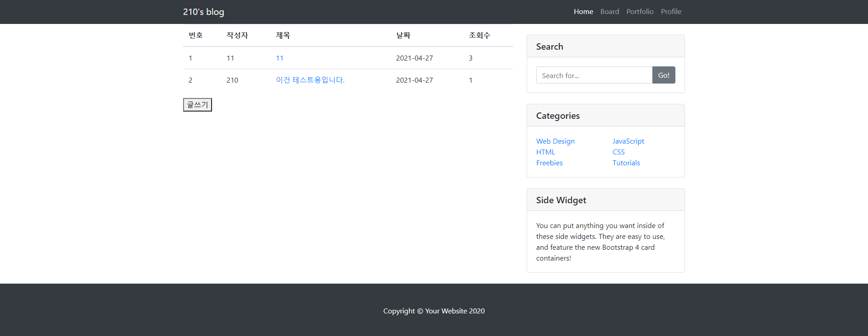Click row number 1 cell
The height and width of the screenshot is (336, 868).
[x=190, y=58]
